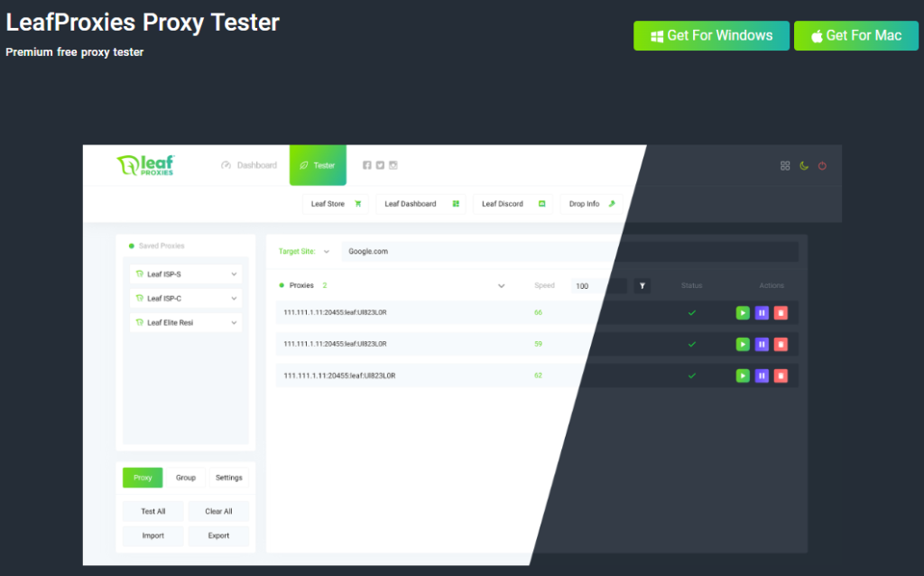Screen dimensions: 924x576
Task: Toggle dark mode with moon icon
Action: click(803, 166)
